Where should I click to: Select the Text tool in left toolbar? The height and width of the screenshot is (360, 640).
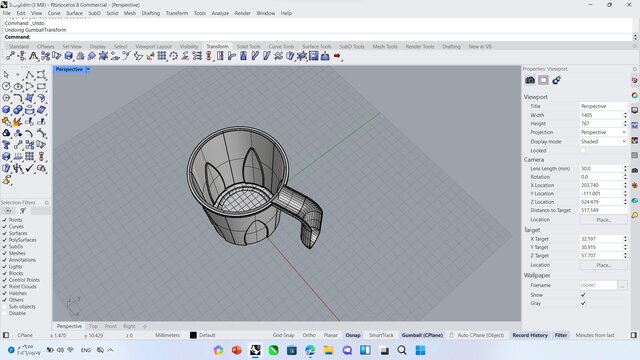click(x=6, y=145)
